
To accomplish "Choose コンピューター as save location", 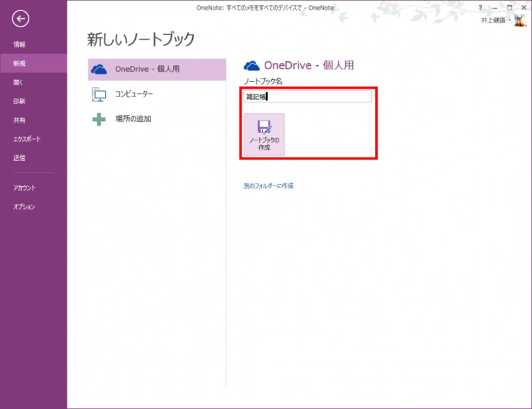I will tap(157, 94).
